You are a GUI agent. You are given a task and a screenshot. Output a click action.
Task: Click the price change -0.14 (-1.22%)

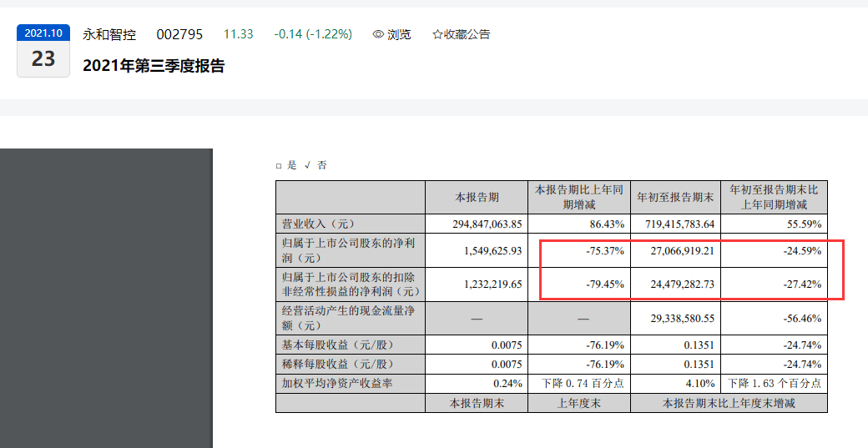[313, 34]
